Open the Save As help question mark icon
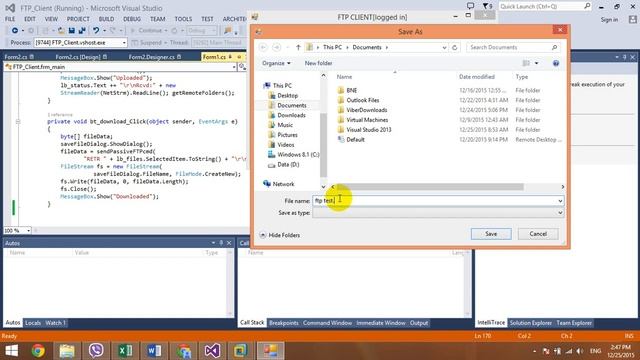Image resolution: width=640 pixels, height=360 pixels. click(556, 63)
